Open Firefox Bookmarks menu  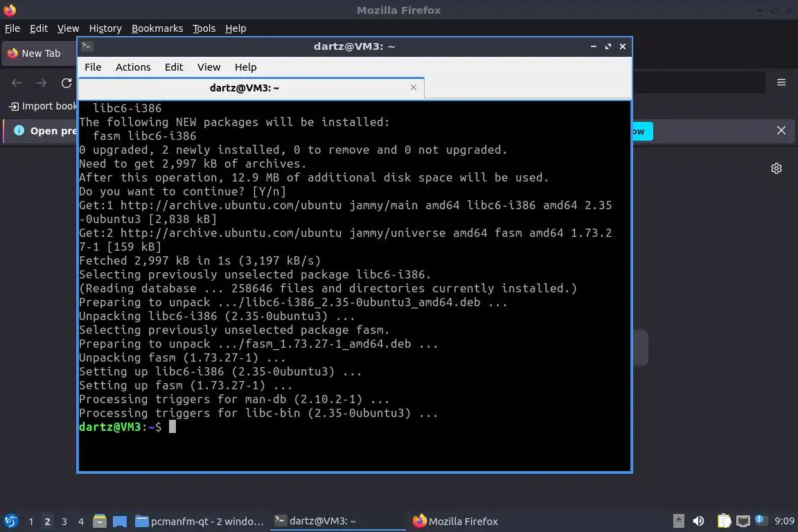point(157,28)
